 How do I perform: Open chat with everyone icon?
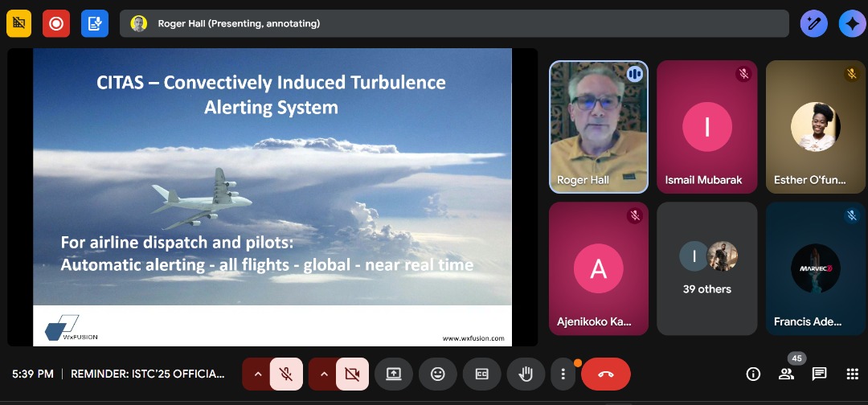[819, 374]
